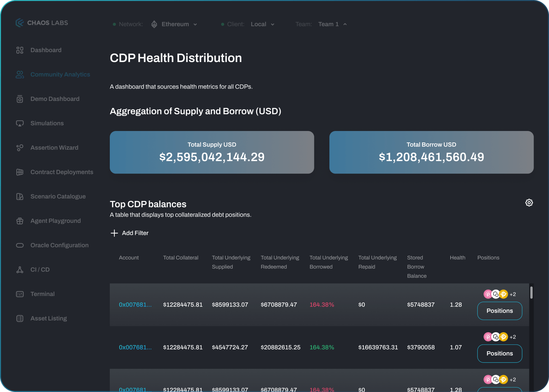549x392 pixels.
Task: Click Total Underlying Supplied header
Action: click(x=231, y=262)
